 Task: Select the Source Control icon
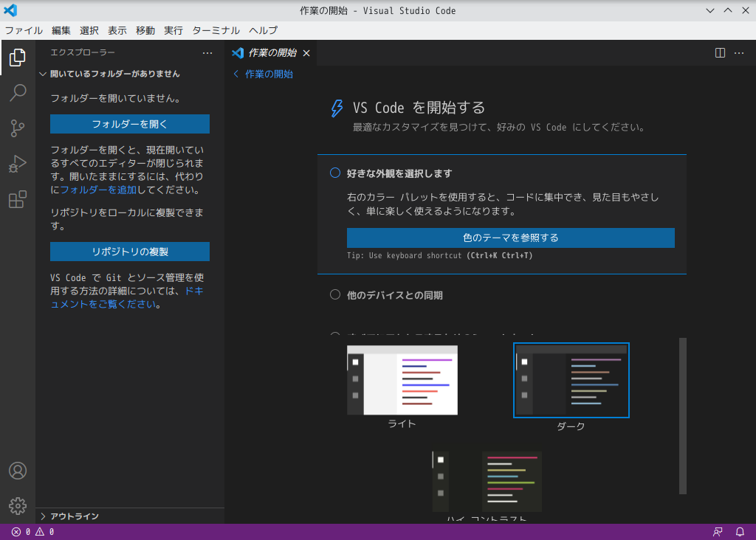[x=18, y=128]
